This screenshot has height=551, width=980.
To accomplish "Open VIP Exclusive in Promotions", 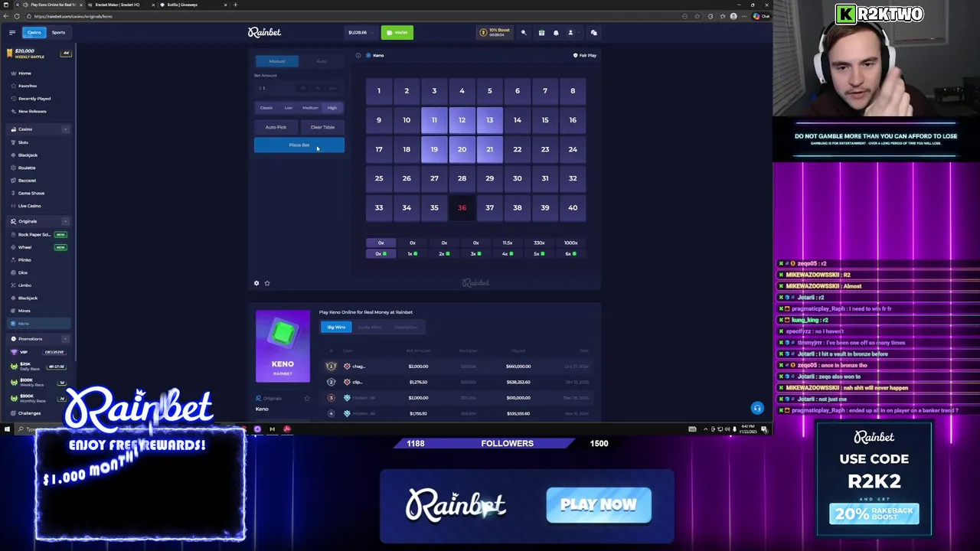I will click(x=38, y=352).
